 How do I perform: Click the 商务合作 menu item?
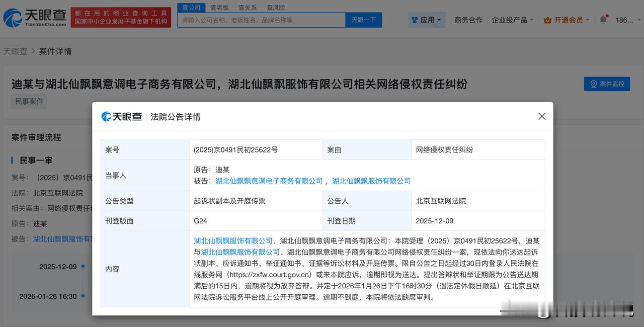click(468, 20)
